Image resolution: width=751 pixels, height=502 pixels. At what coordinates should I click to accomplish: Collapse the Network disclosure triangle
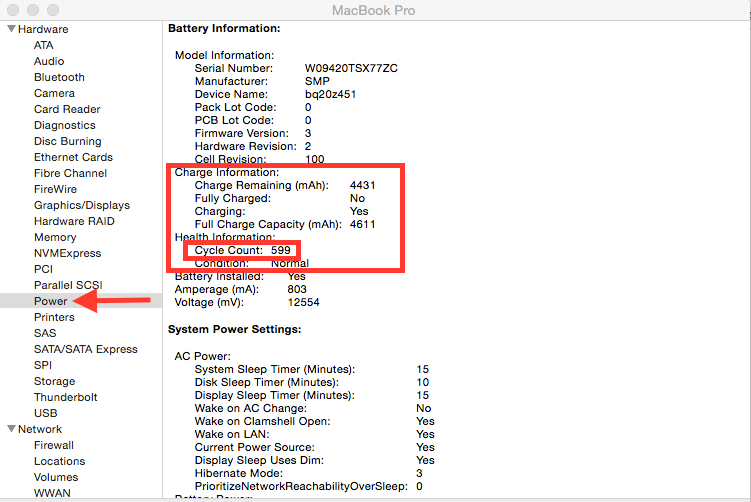coord(11,429)
